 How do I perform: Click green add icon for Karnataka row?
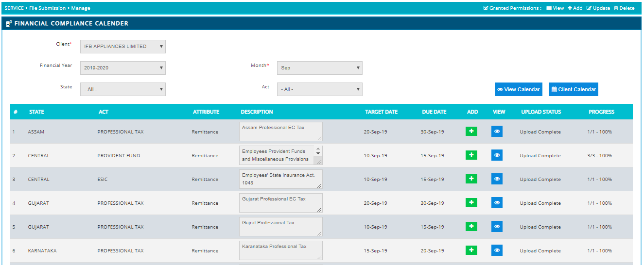click(471, 250)
